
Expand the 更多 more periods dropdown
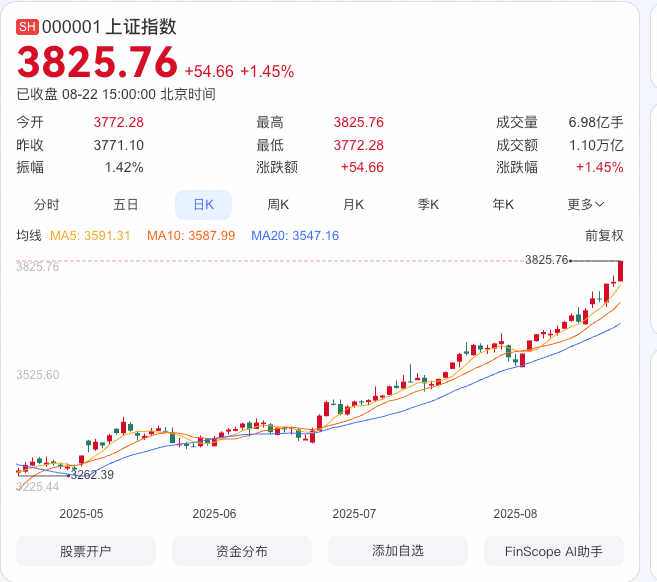tap(586, 205)
